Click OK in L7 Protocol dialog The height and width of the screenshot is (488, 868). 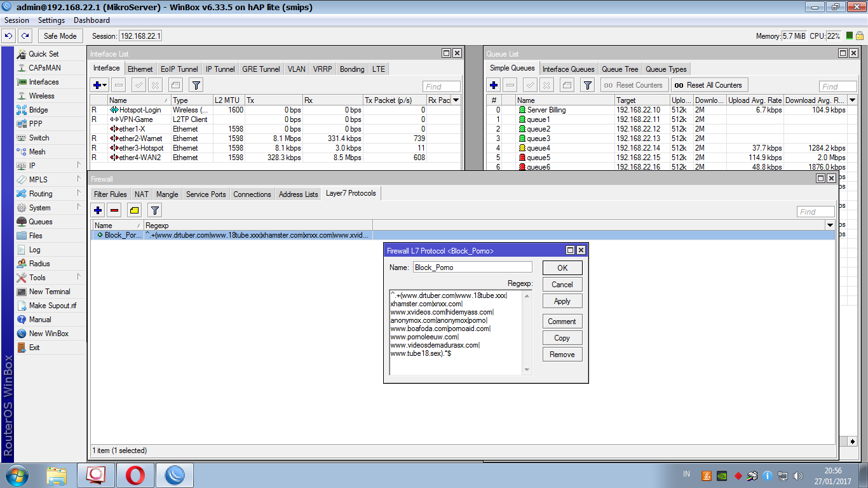point(562,268)
